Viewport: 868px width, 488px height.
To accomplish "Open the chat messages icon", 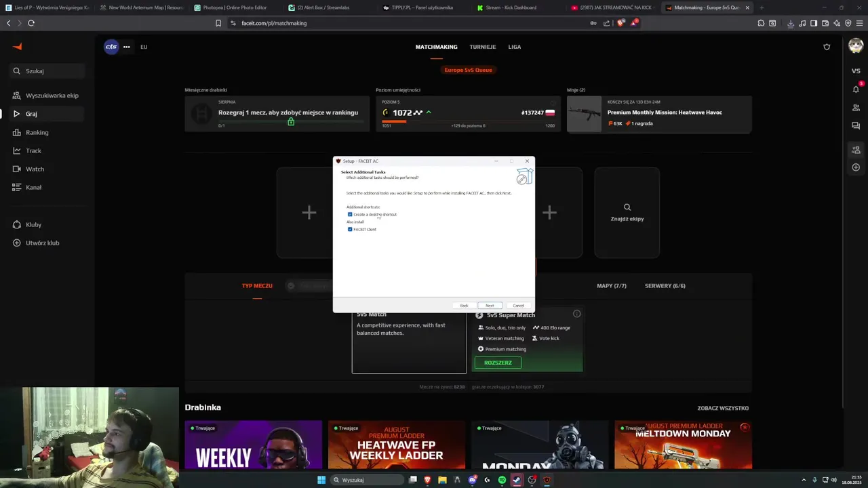I will tap(856, 125).
